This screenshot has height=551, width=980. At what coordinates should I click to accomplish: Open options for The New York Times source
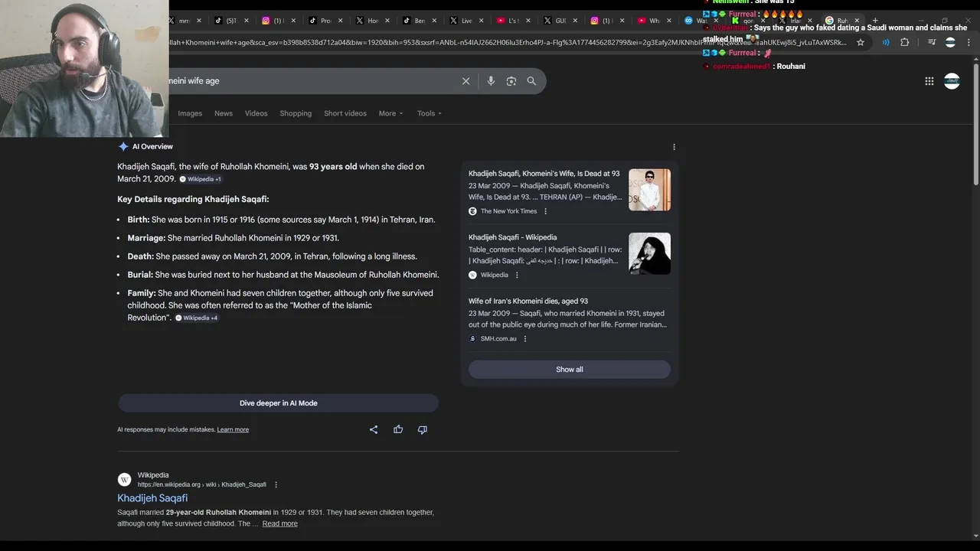[545, 211]
